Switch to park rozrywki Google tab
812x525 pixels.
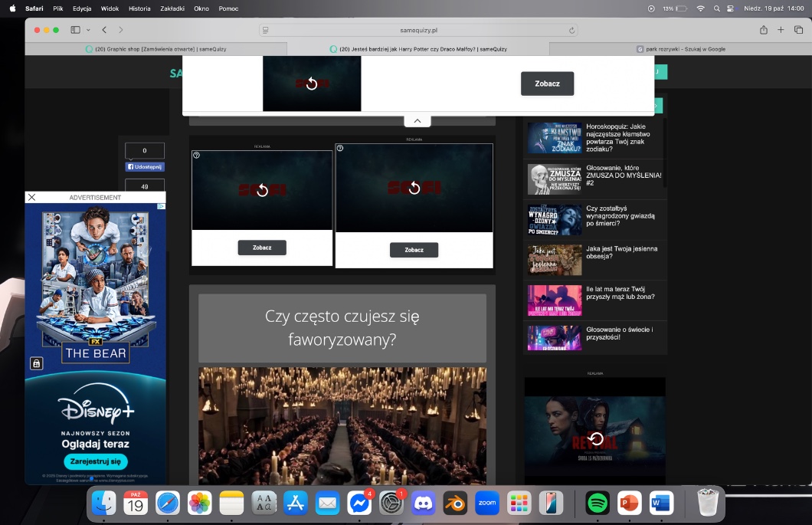click(680, 48)
